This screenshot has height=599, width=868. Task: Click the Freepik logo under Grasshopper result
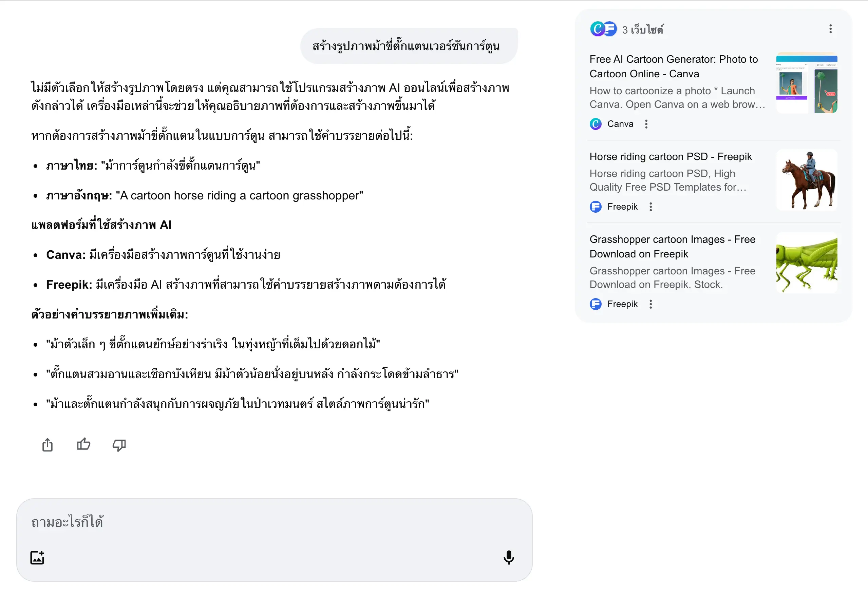point(596,304)
